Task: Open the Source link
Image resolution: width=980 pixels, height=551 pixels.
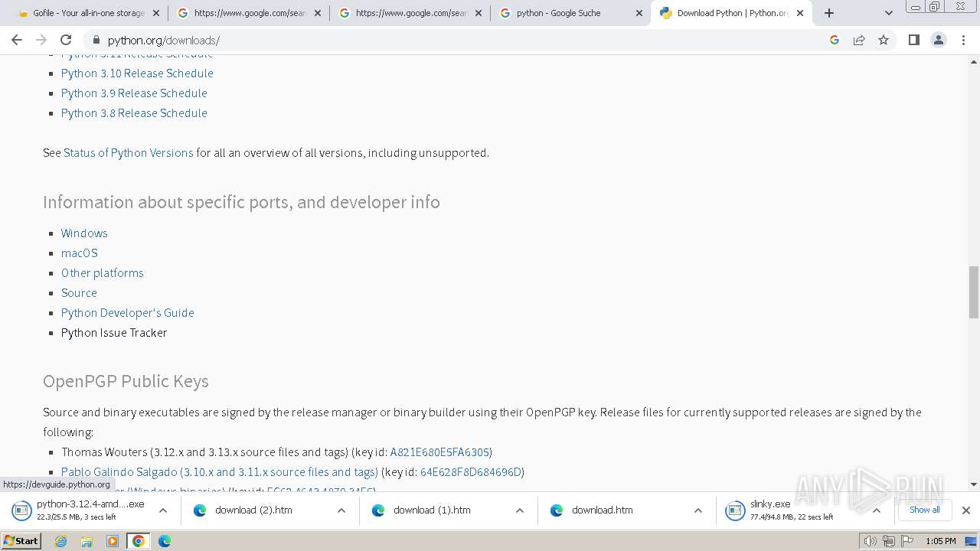Action: (x=79, y=293)
